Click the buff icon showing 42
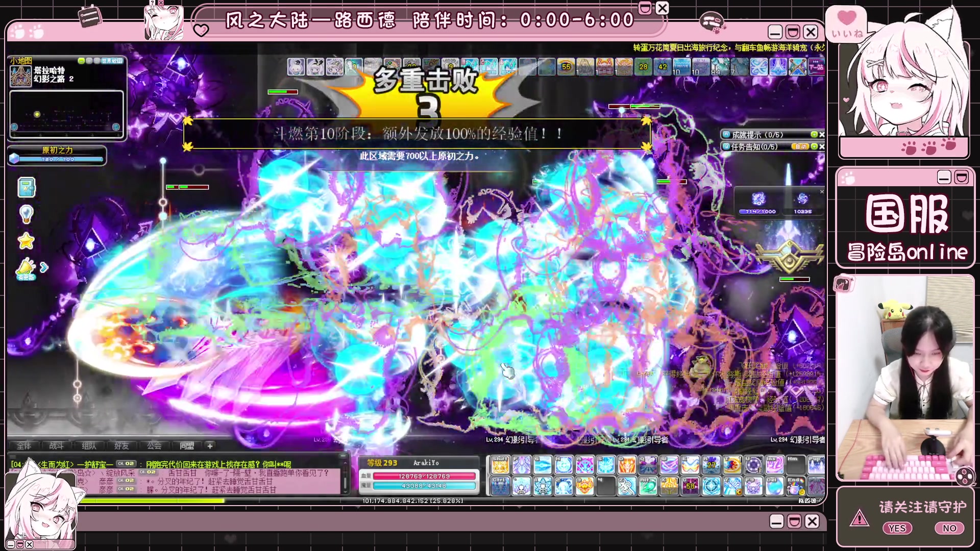 (663, 67)
